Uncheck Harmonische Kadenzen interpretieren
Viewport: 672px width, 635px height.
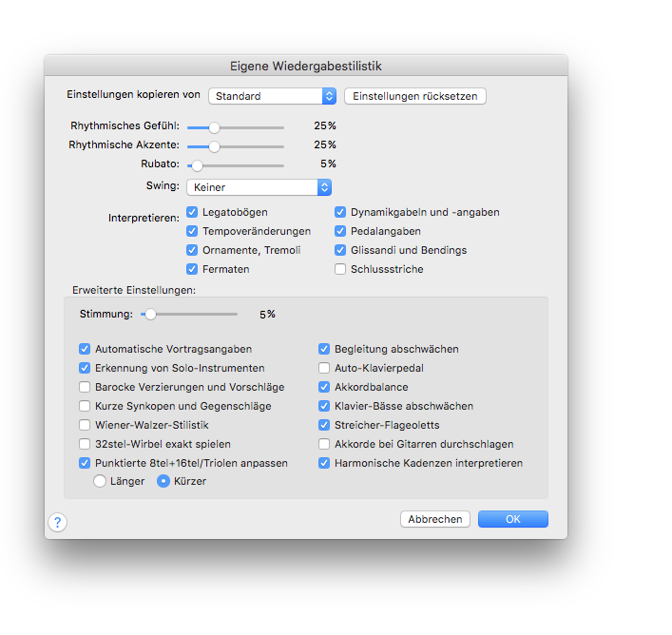pos(324,463)
